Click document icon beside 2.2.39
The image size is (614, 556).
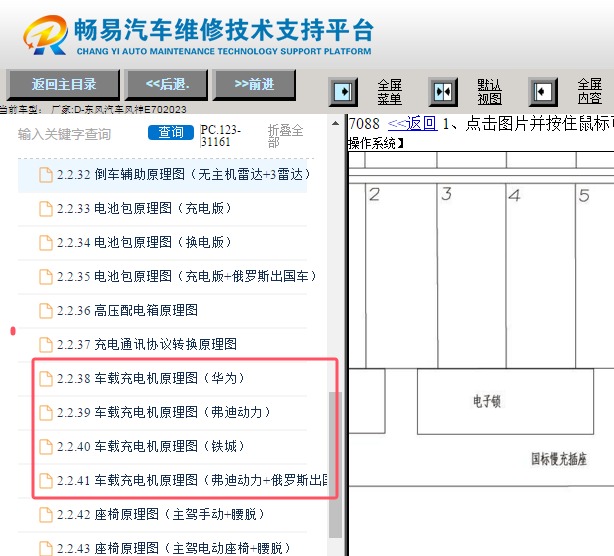[x=46, y=413]
